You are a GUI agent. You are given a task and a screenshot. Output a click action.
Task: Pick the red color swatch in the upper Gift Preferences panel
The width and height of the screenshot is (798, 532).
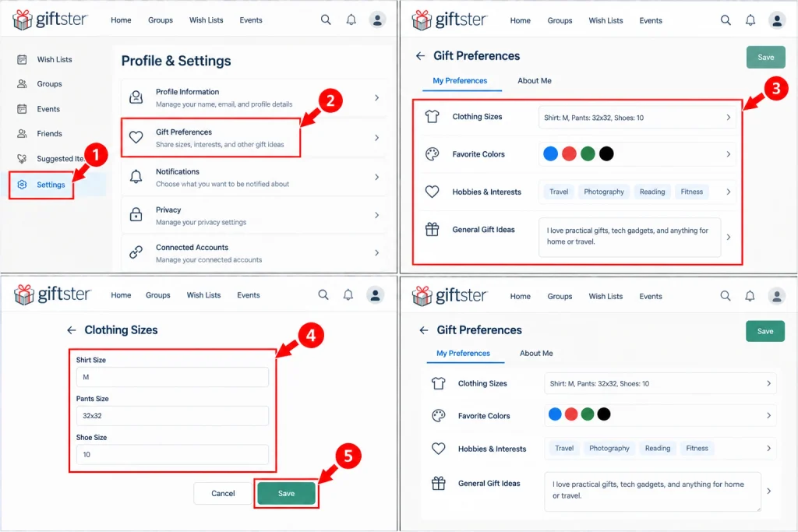pos(569,153)
